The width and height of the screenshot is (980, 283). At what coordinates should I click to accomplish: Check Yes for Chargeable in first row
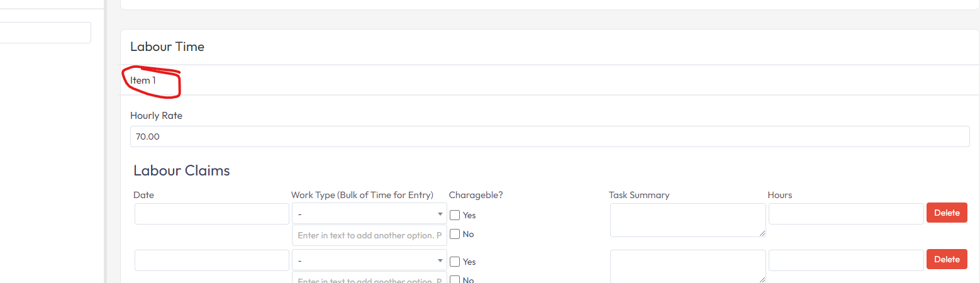tap(455, 215)
